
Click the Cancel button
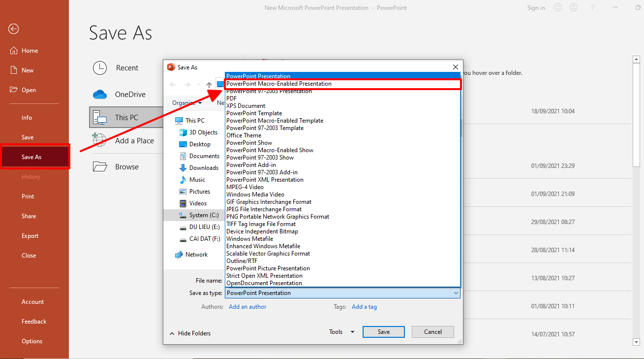click(x=433, y=332)
